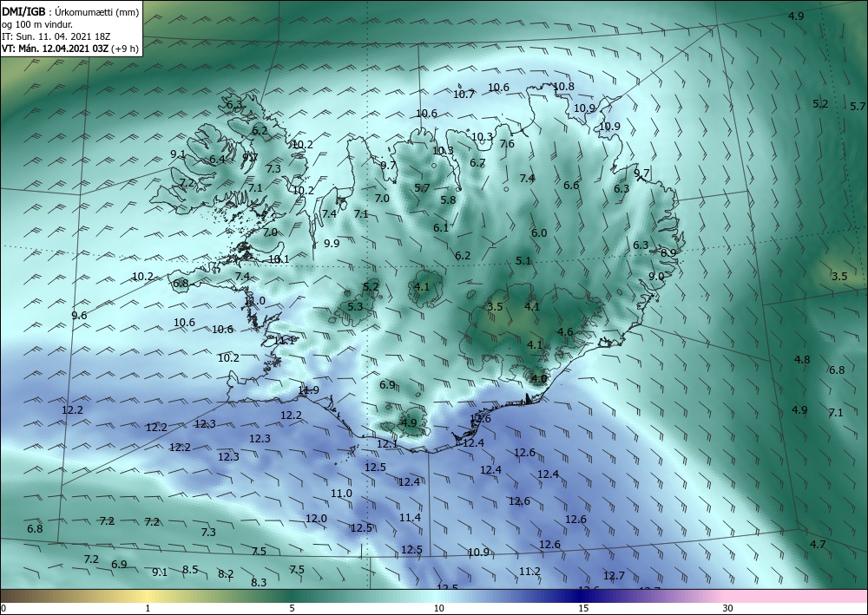
Task: Click the 'DMI/IGB : Úrkomumætti (mm)' legend title
Action: coord(70,12)
